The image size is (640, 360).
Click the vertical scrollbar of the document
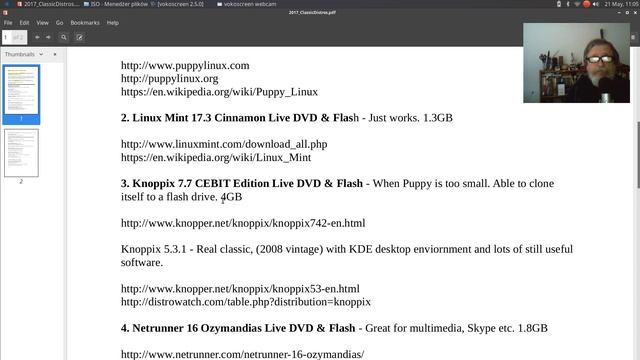tap(638, 155)
